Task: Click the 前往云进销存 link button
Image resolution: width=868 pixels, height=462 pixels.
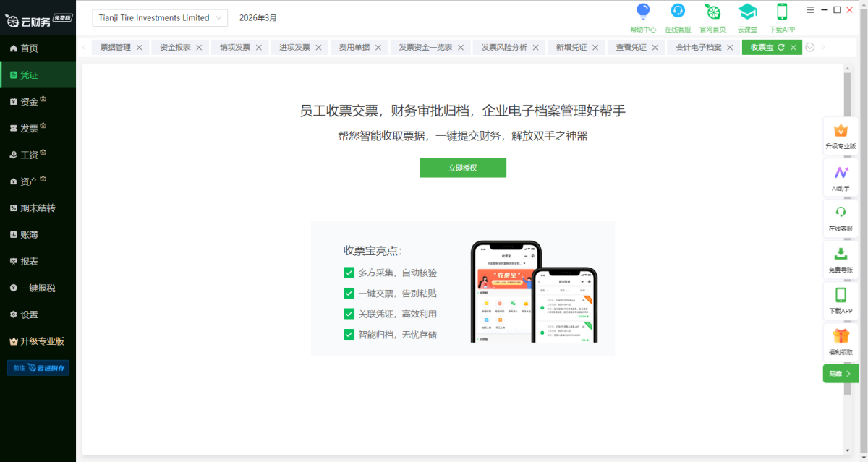Action: [38, 367]
